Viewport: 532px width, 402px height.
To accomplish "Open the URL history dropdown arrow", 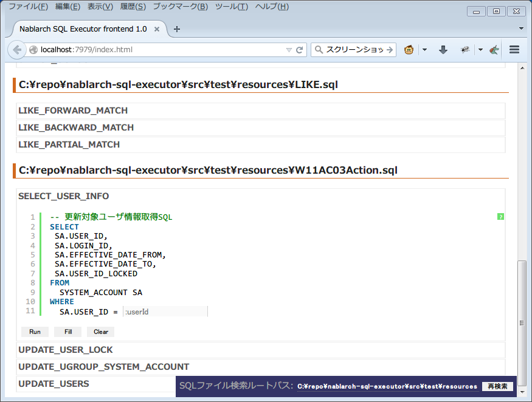I will [289, 50].
